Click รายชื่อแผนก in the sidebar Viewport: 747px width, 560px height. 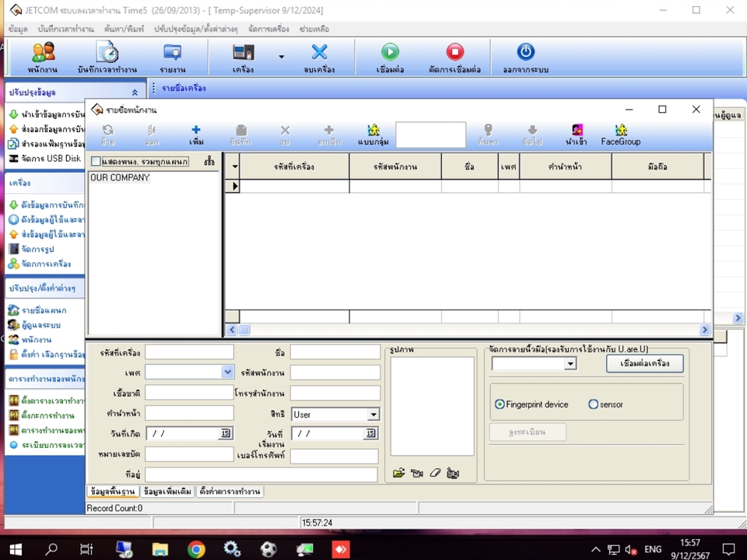pos(37,310)
